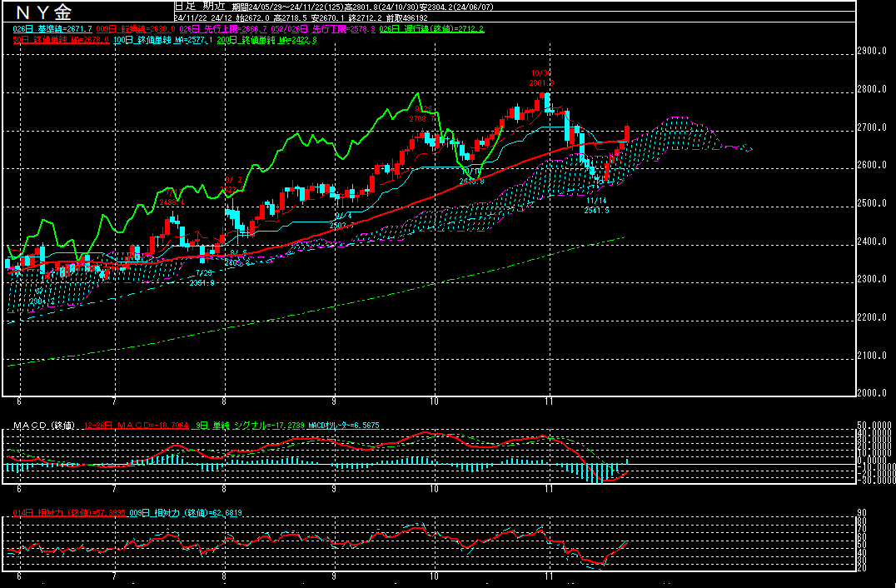The image size is (896, 588).
Task: Select the MACDオシレーター=6.5675 legend
Action: point(343,426)
